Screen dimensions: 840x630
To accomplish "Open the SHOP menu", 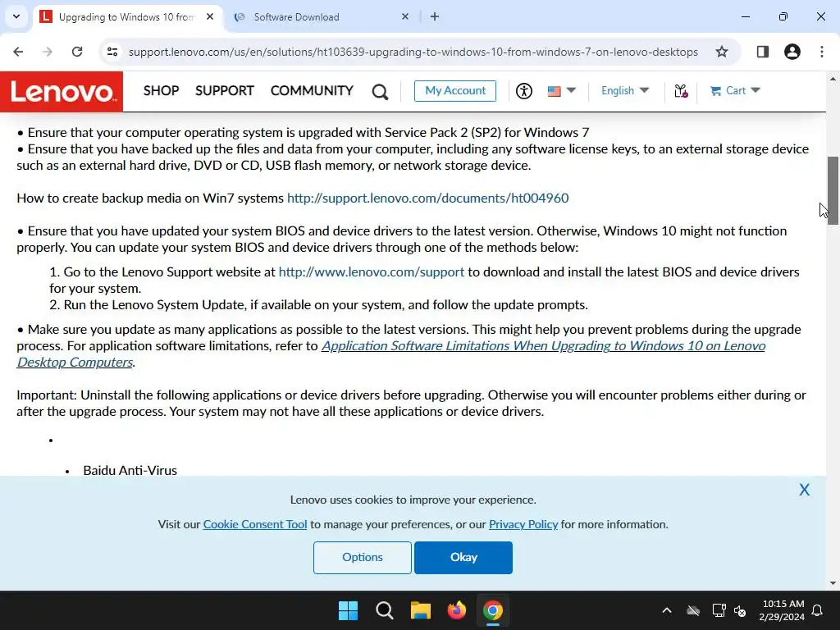I will (162, 90).
